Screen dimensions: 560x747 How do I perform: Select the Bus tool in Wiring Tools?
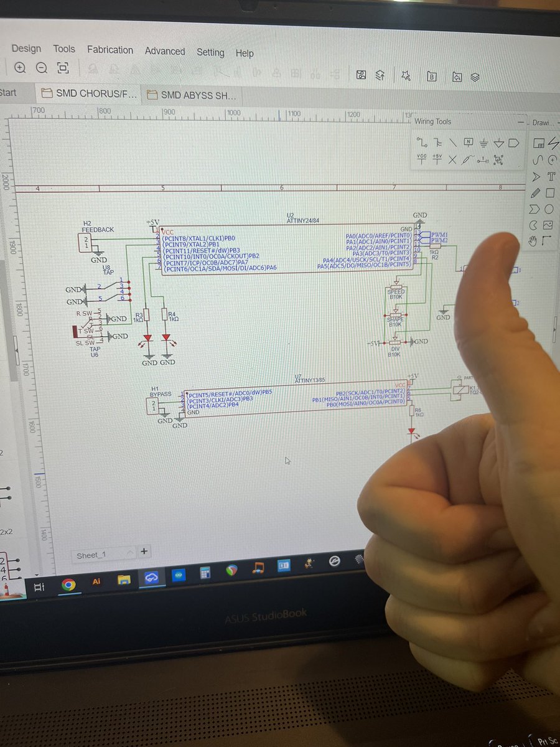click(437, 143)
